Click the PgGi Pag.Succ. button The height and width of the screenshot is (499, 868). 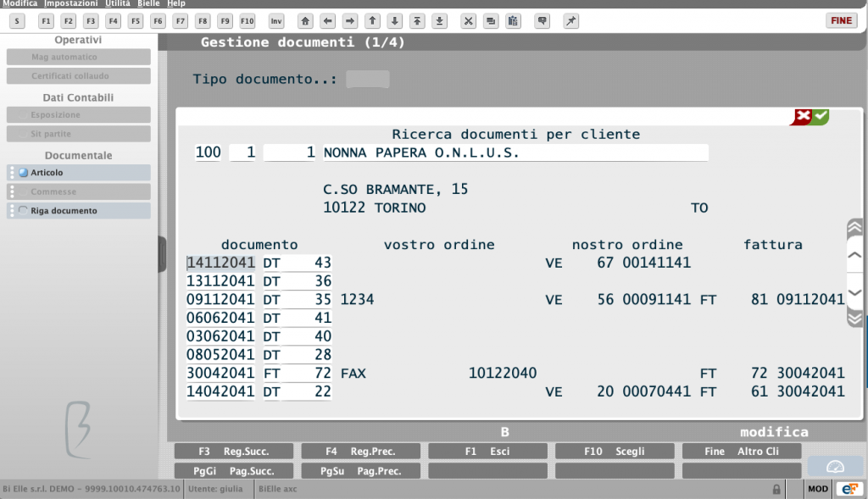click(x=234, y=471)
